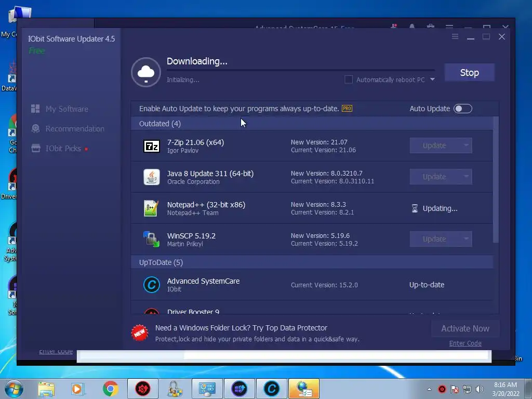Click the highlighted globe checklist taskbar icon
Viewport: 532px width, 399px height.
tap(303, 389)
